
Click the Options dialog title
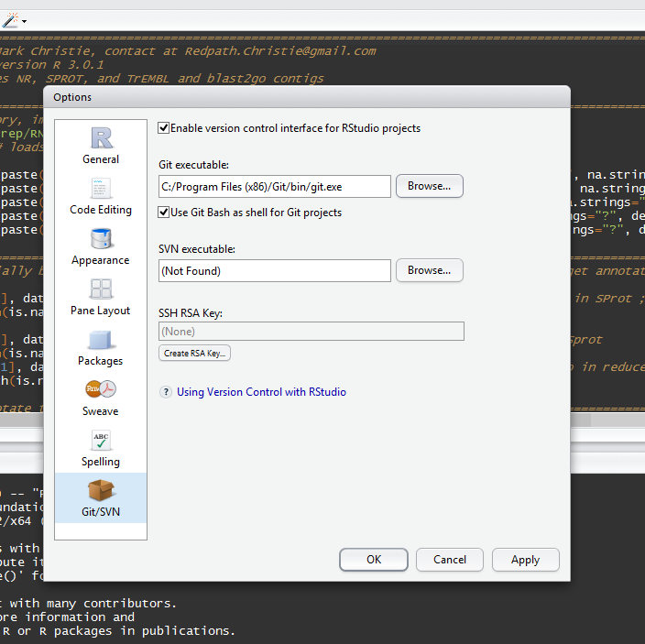click(72, 97)
